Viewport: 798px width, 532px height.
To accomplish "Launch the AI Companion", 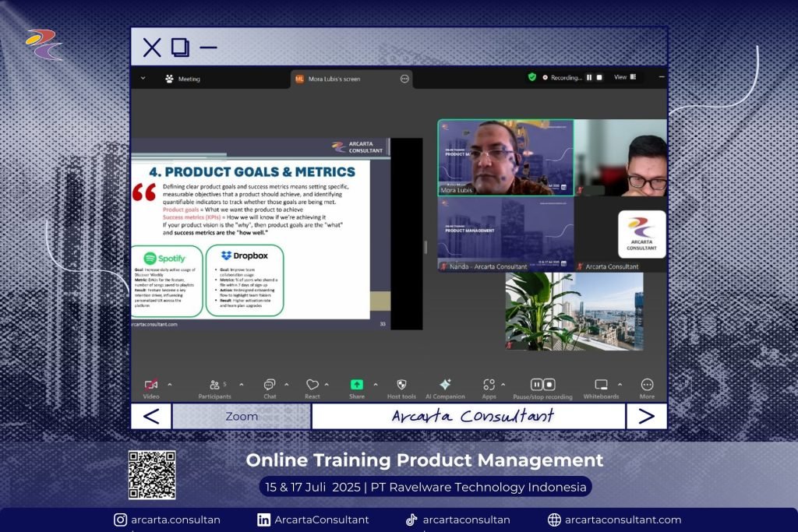I will [x=445, y=385].
